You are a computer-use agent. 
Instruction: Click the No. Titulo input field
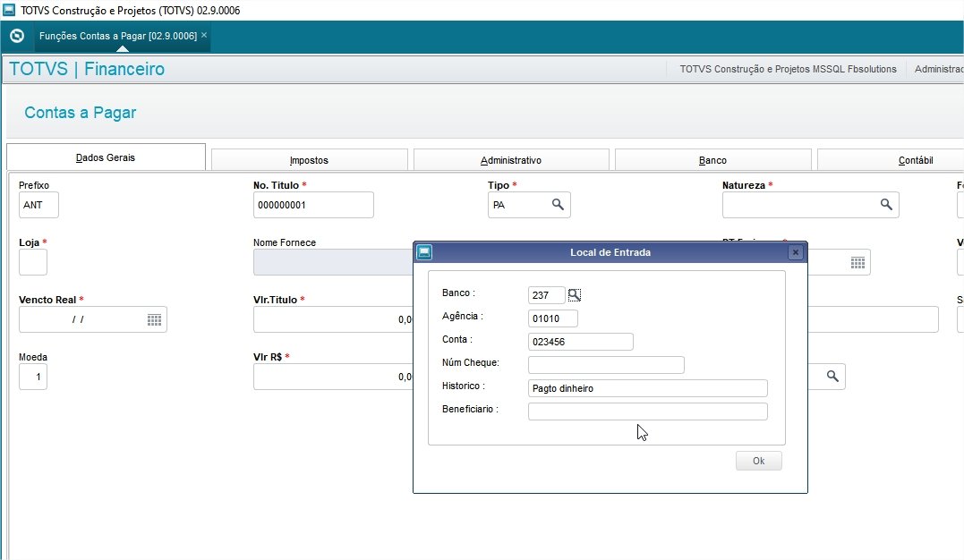coord(313,205)
